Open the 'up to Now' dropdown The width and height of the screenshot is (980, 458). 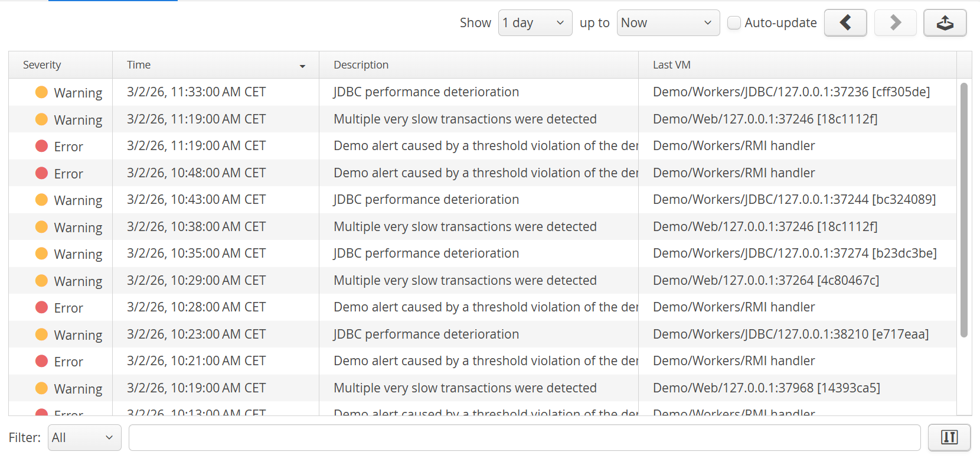667,23
